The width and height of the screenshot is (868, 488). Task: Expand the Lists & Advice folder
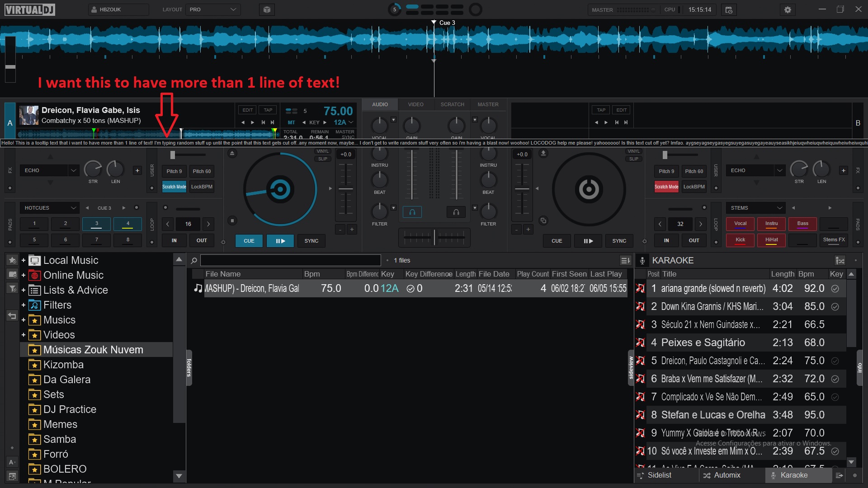pyautogui.click(x=24, y=290)
